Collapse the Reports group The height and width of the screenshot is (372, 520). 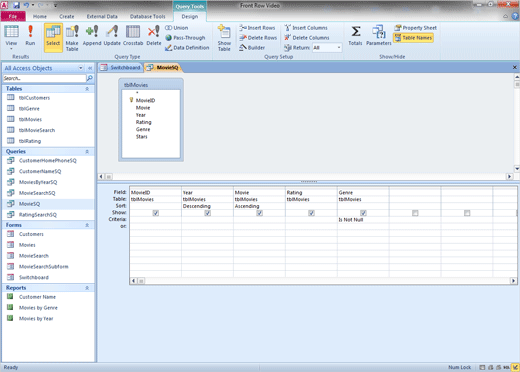[x=87, y=288]
